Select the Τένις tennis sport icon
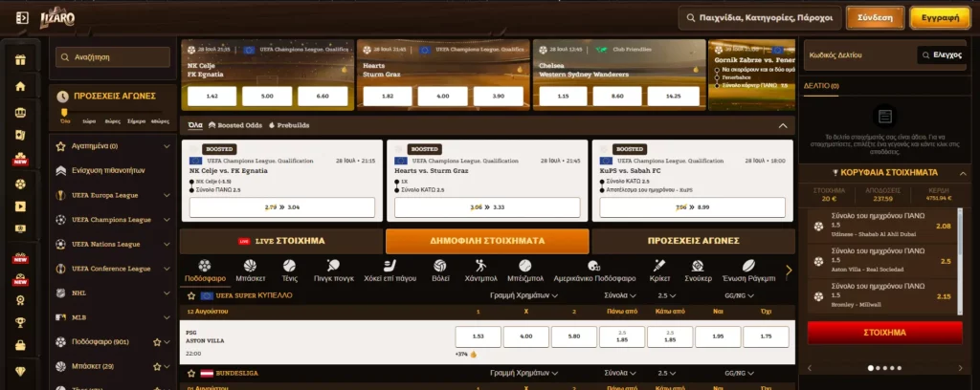 tap(289, 271)
